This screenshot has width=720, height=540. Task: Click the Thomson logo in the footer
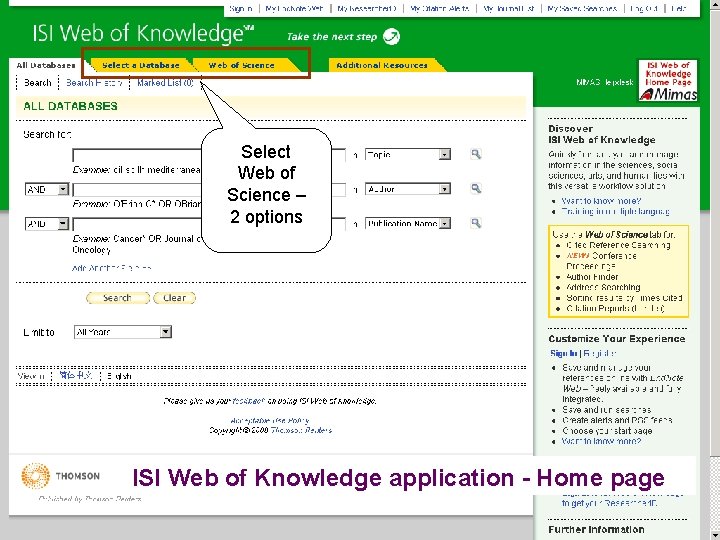(x=61, y=476)
